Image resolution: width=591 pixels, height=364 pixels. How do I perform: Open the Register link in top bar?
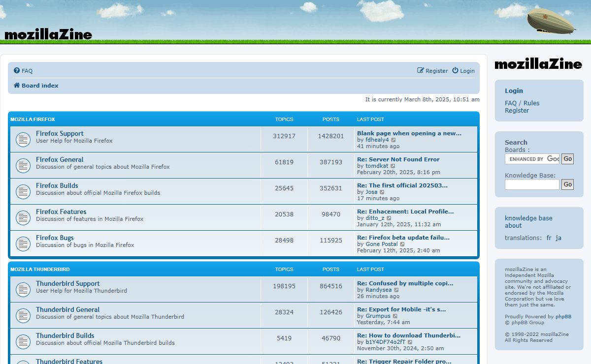[437, 71]
